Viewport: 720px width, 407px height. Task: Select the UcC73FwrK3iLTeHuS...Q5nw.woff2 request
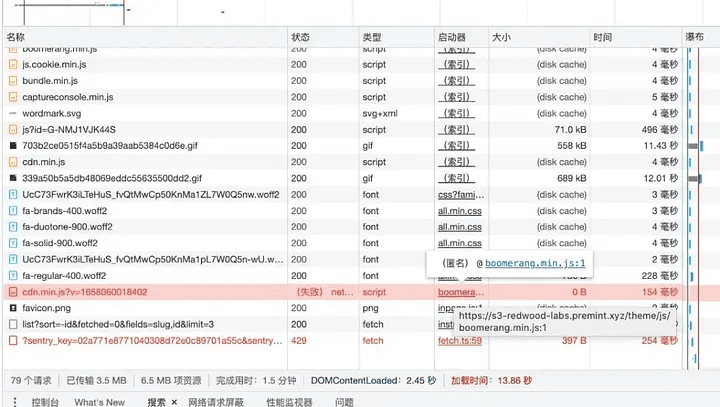(x=341, y=195)
